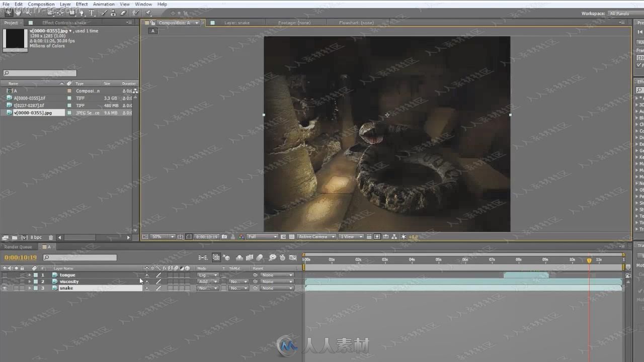The width and height of the screenshot is (644, 362).
Task: Toggle the fast previews button in viewer
Action: [x=377, y=237]
